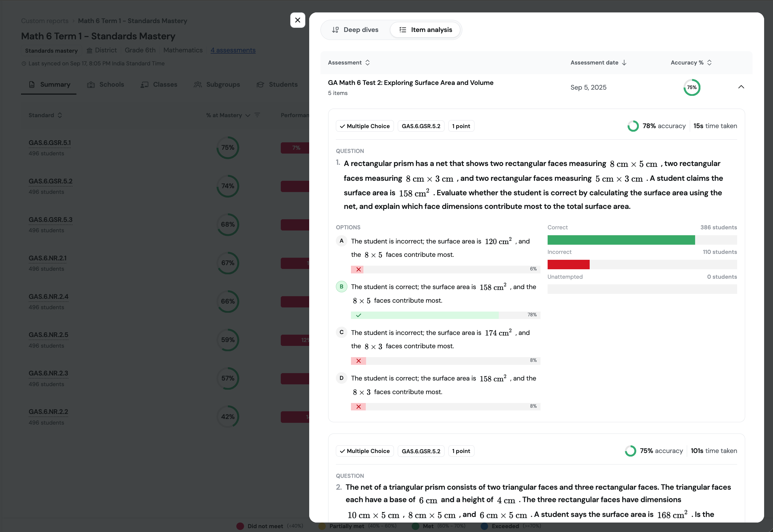Screen dimensions: 773x532
Task: Click option A letter circle
Action: coord(341,241)
